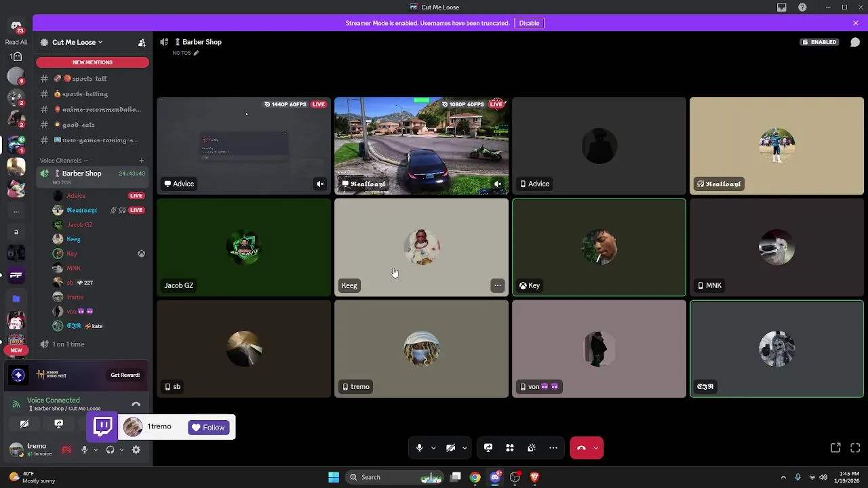Open User Settings gear
868x488 pixels.
[136, 449]
